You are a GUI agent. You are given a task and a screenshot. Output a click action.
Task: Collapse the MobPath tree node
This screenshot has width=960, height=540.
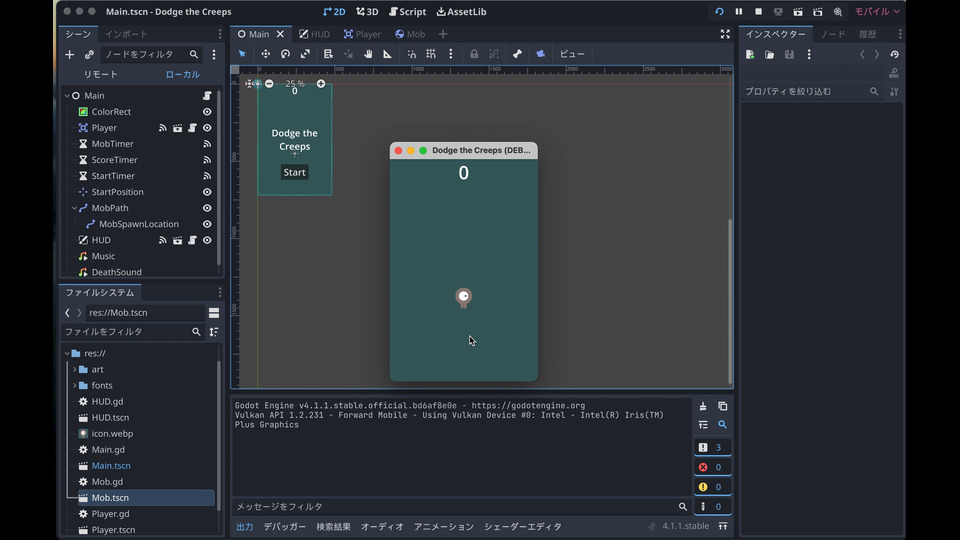[74, 208]
